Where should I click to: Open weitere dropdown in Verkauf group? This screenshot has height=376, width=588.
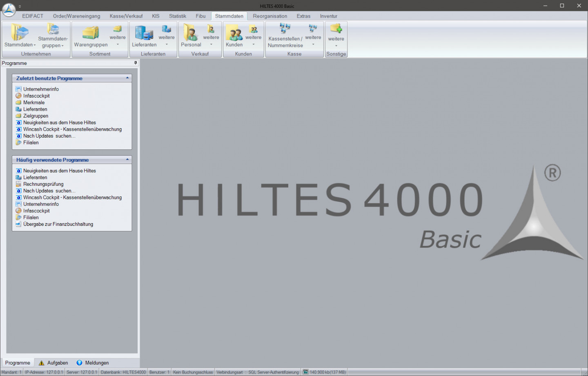coord(211,36)
